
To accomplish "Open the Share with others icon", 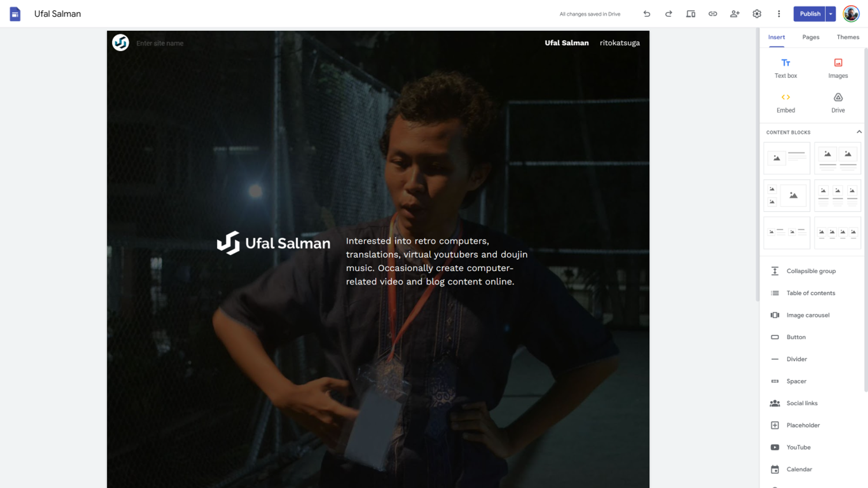I will tap(735, 14).
